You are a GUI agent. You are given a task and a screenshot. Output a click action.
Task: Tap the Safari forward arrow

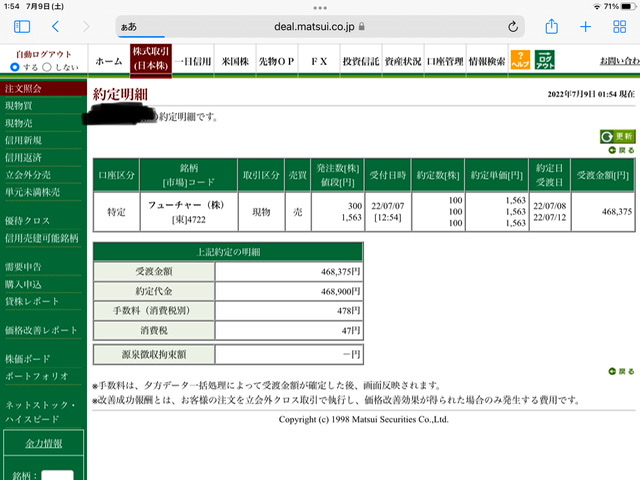pyautogui.click(x=86, y=27)
